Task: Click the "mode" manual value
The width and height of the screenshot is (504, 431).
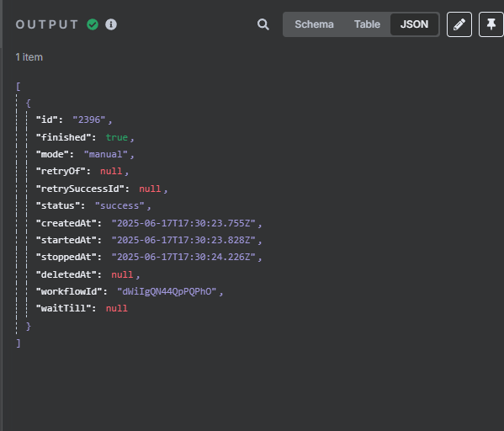Action: pyautogui.click(x=106, y=154)
